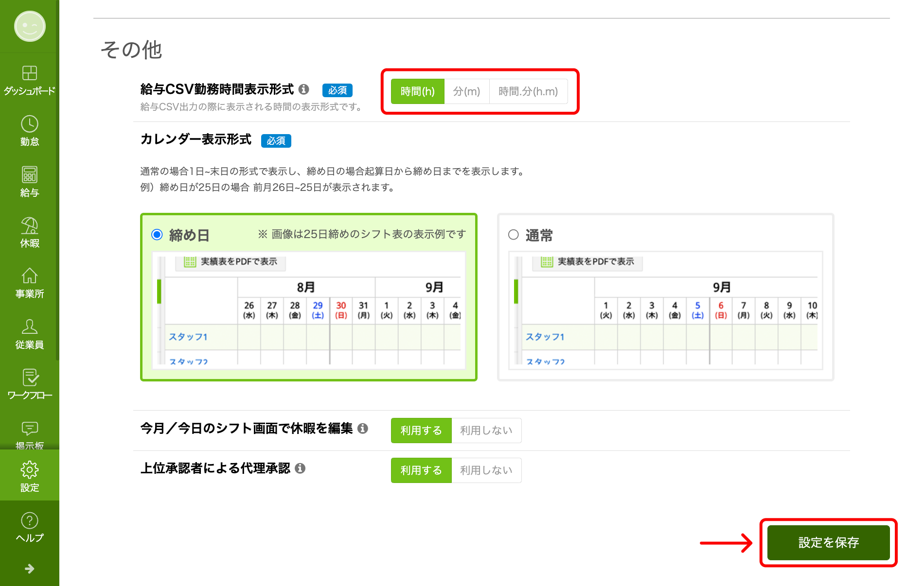Collapse sidebar using bottom arrow
The image size is (924, 586).
29,568
